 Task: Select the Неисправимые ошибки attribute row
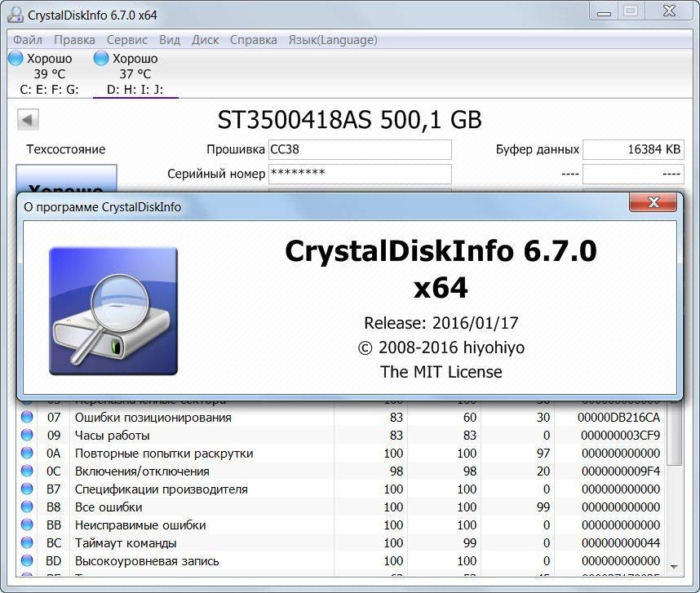pyautogui.click(x=341, y=524)
